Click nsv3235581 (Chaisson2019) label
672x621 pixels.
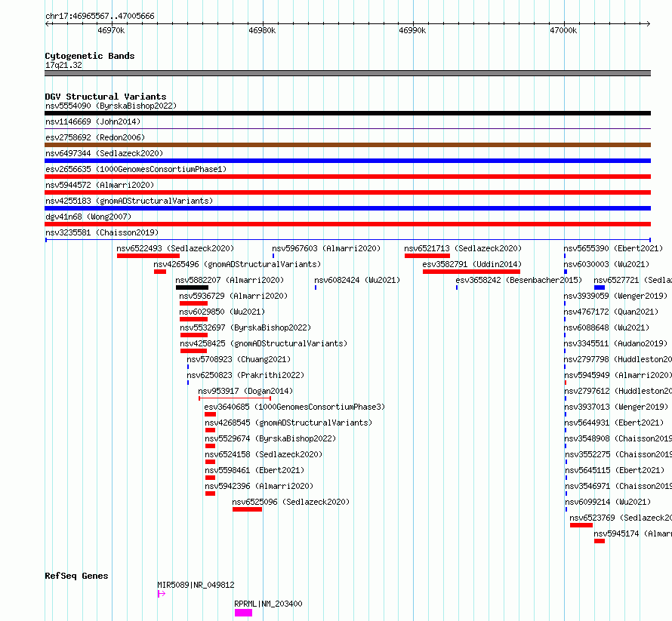click(102, 232)
